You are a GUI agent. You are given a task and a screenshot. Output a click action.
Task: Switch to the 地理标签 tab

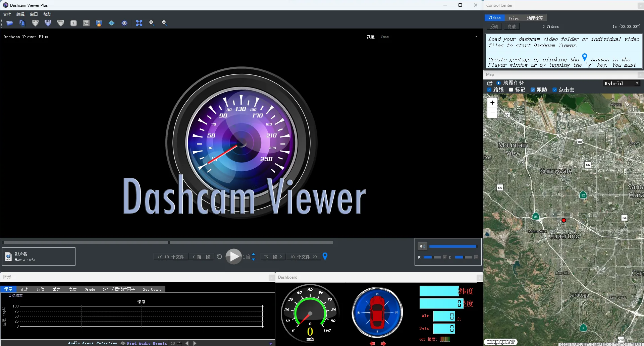(x=535, y=18)
